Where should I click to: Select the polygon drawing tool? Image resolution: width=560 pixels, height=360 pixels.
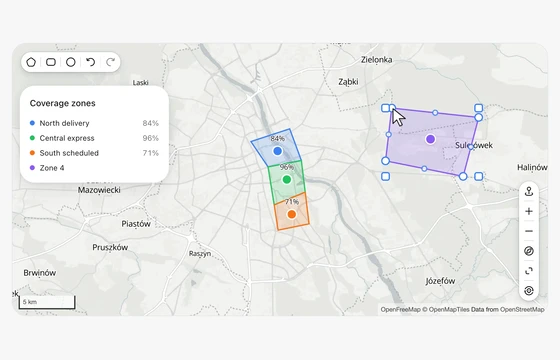(x=31, y=62)
